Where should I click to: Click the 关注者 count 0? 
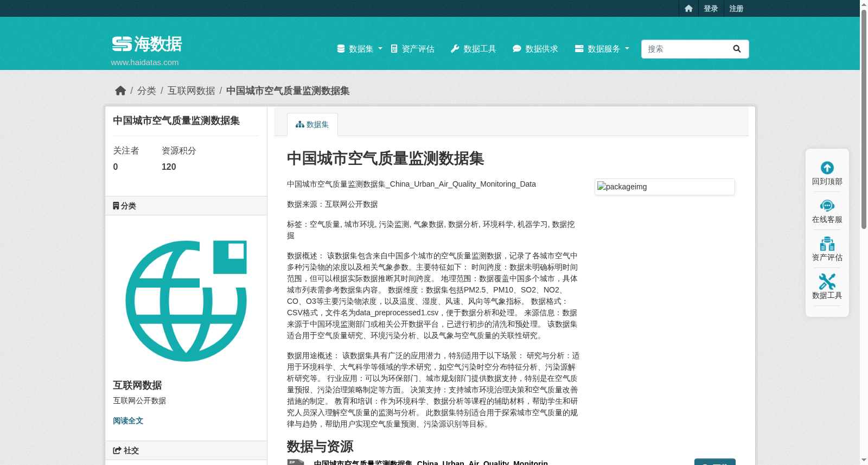coord(116,167)
